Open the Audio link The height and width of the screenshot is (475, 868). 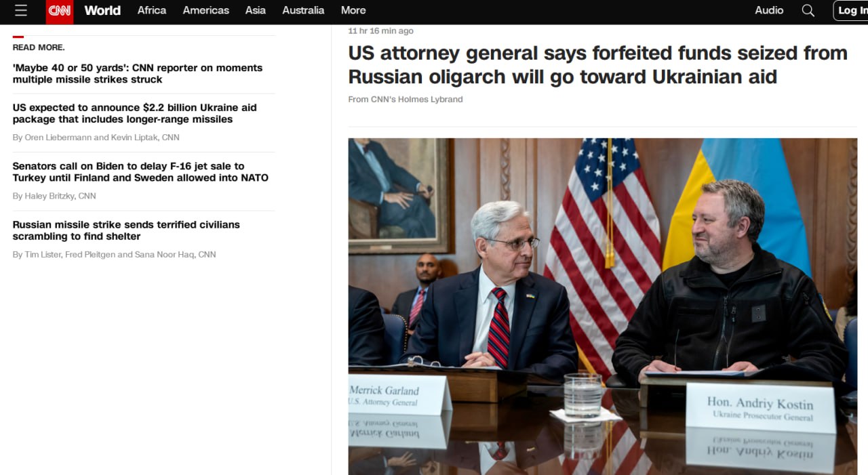tap(769, 11)
